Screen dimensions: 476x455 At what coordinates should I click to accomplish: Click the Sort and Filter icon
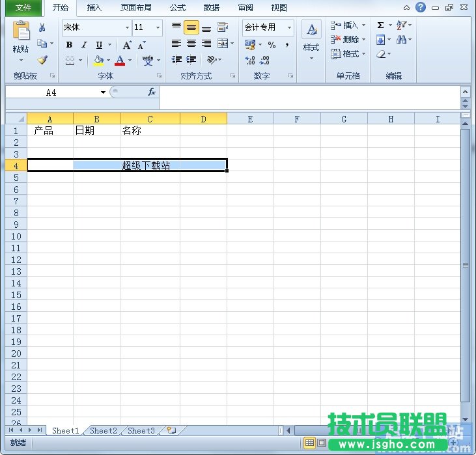pyautogui.click(x=401, y=25)
